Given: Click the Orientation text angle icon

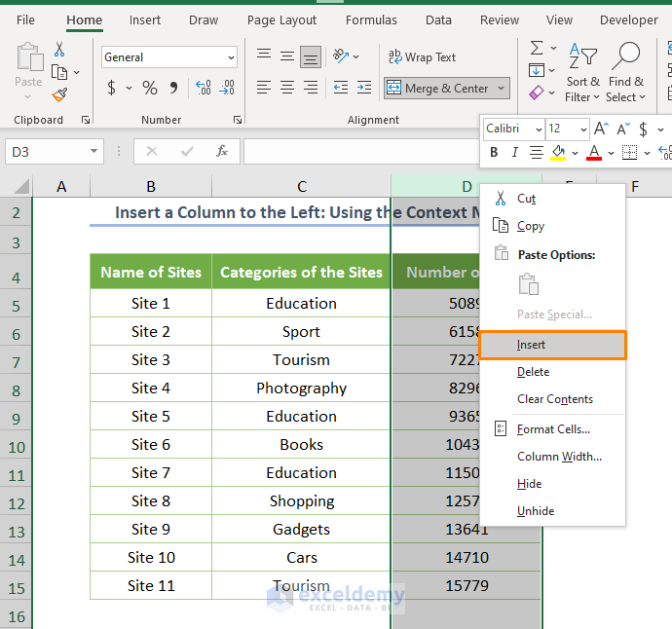Looking at the screenshot, I should [x=340, y=56].
